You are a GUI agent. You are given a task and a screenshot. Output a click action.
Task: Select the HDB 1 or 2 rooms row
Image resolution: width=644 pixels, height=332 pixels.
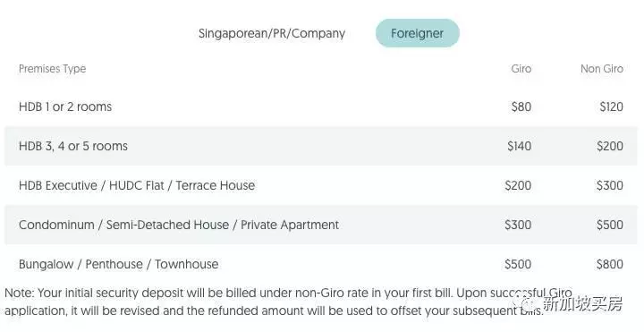coord(321,106)
